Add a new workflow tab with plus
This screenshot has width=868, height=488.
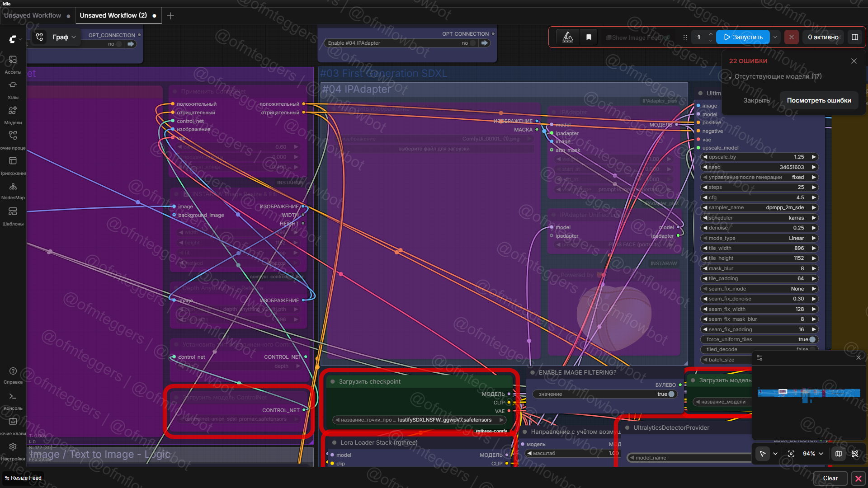coord(170,16)
